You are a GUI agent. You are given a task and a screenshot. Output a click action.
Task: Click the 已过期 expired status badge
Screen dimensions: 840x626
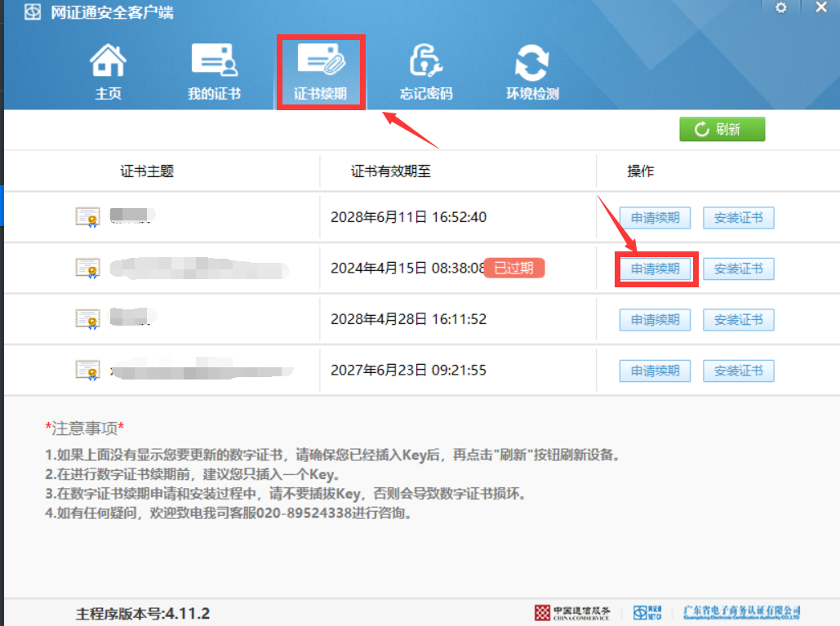click(x=513, y=268)
